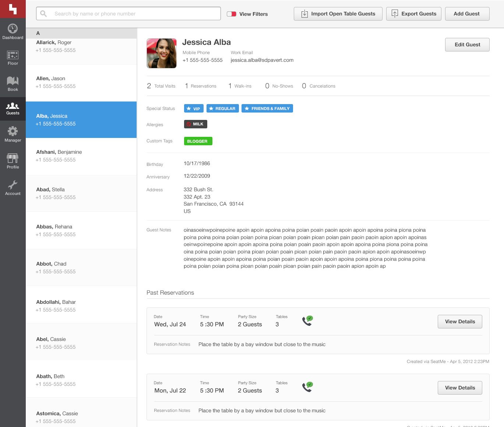Export the guests list

[x=413, y=14]
